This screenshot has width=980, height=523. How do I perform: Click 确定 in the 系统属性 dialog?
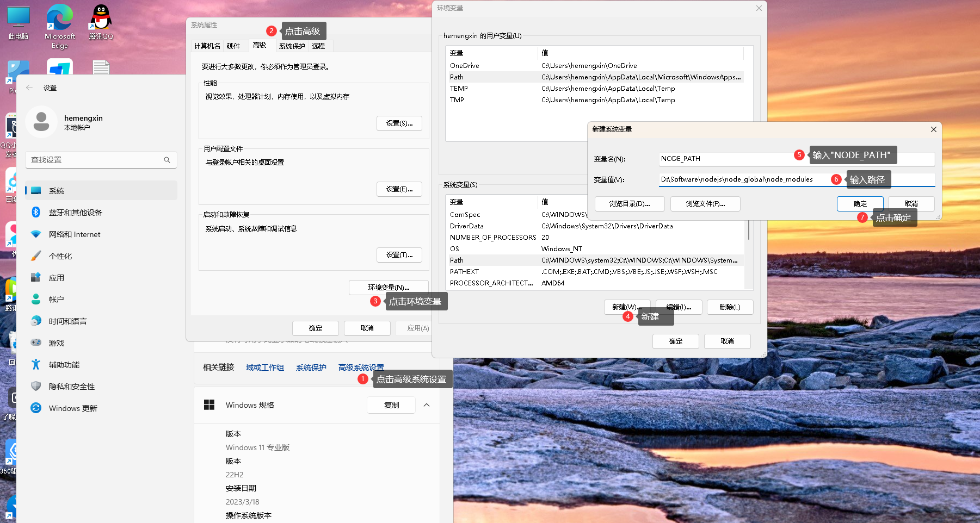point(316,328)
